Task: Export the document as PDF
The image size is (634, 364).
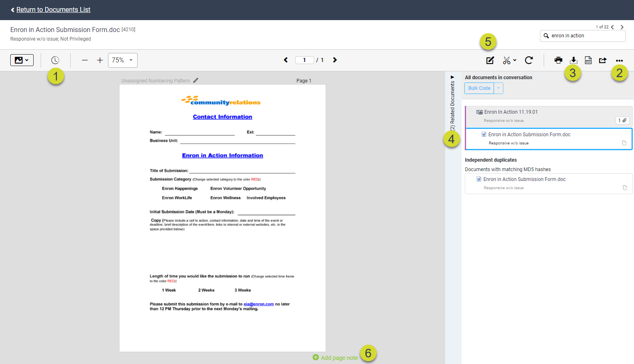Action: click(588, 60)
